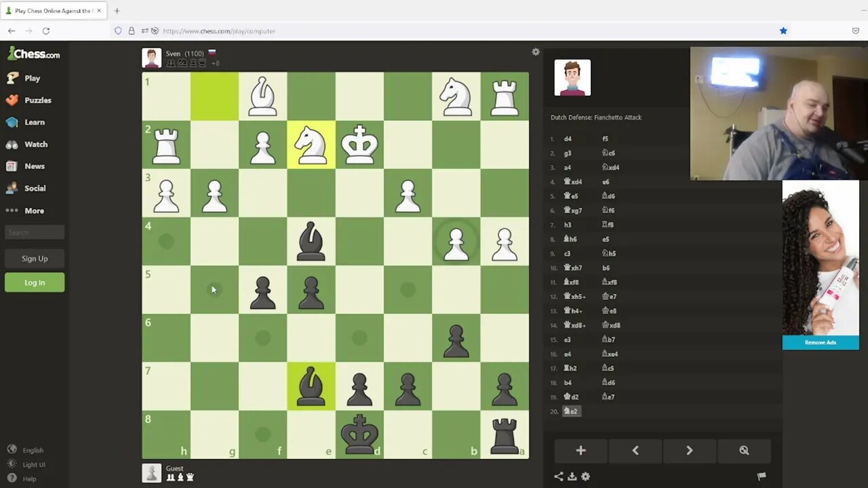Focus the sidebar search field
This screenshot has width=868, height=488.
pyautogui.click(x=35, y=232)
